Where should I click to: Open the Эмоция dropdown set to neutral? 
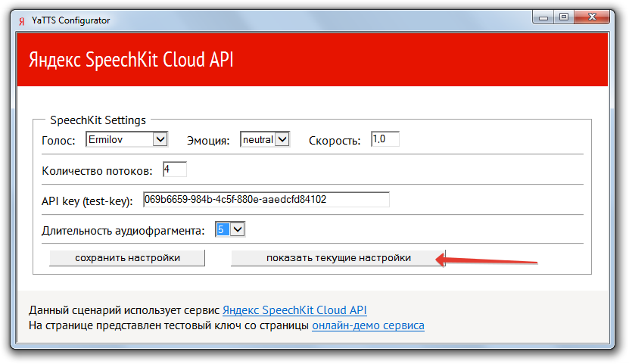tap(265, 139)
